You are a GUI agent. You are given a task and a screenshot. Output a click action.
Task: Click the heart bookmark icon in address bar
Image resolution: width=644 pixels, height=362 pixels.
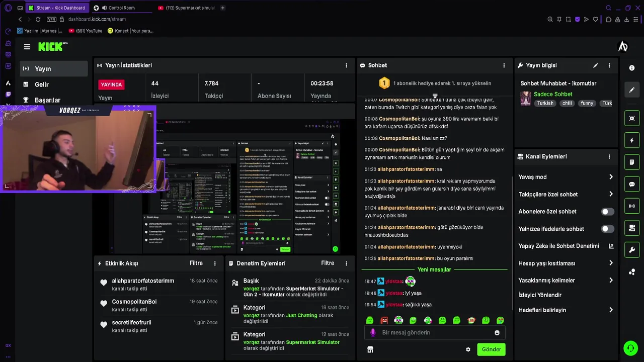click(596, 19)
